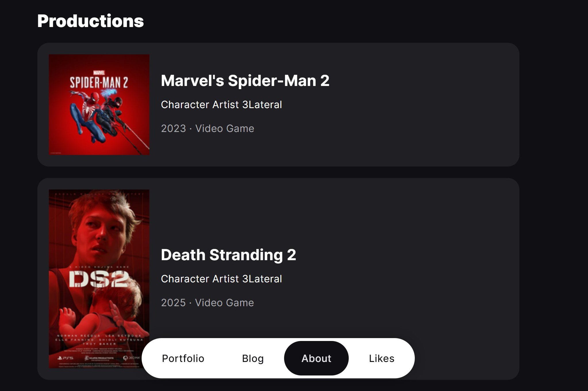588x391 pixels.
Task: Open the Portfolio tab
Action: [x=183, y=358]
